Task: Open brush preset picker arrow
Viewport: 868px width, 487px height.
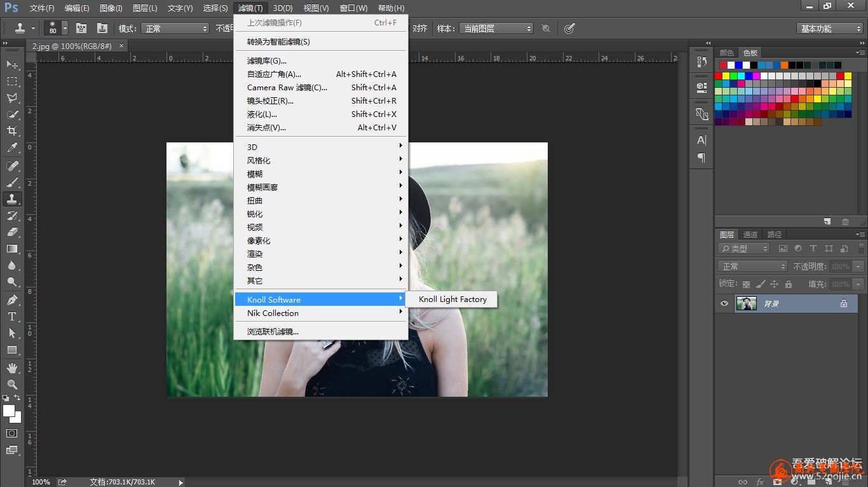Action: coord(65,29)
